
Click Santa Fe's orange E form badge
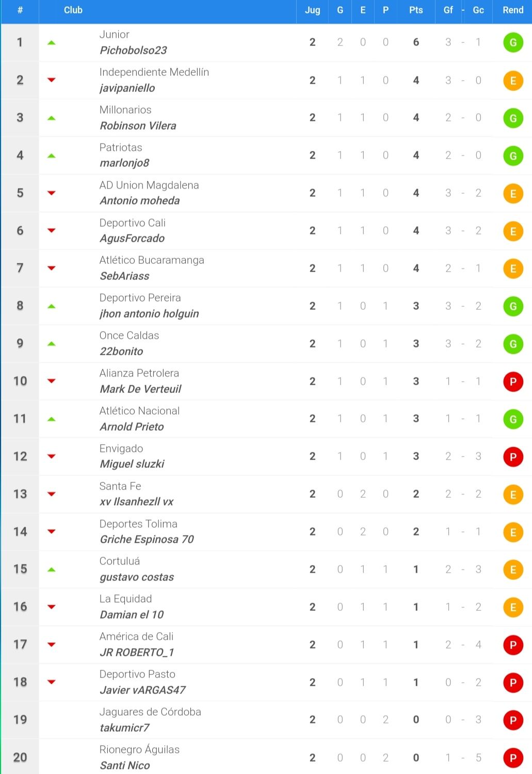tap(513, 495)
